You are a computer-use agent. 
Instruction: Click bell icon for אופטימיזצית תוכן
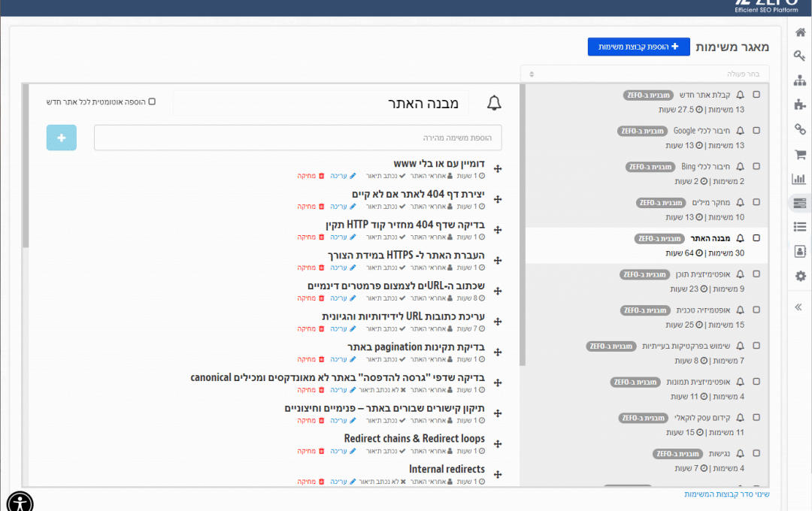(x=740, y=274)
